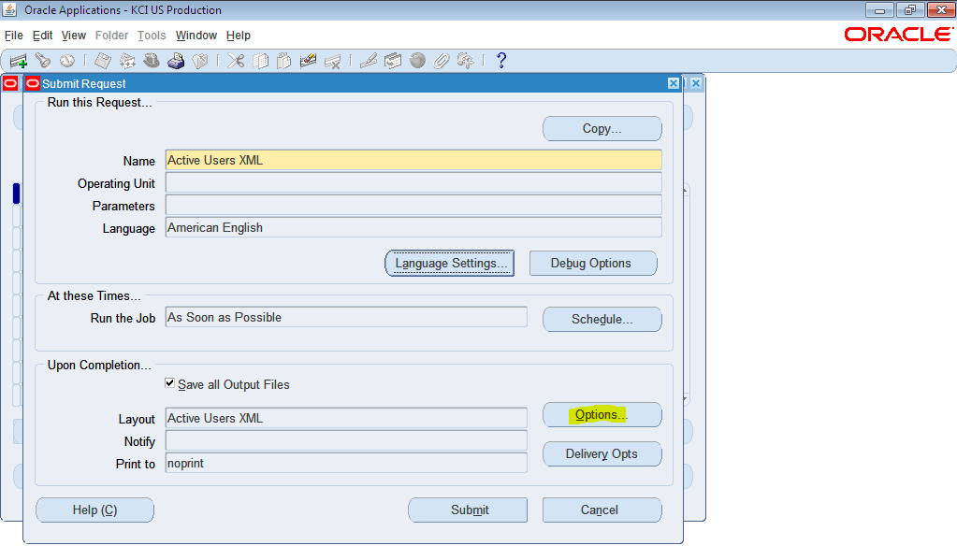
Task: Click the Print icon in toolbar
Action: click(176, 61)
